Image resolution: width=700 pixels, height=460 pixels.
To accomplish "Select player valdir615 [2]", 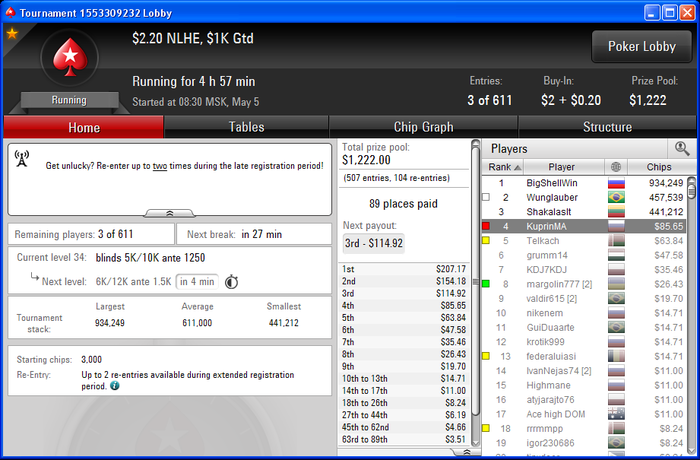I will (x=552, y=298).
